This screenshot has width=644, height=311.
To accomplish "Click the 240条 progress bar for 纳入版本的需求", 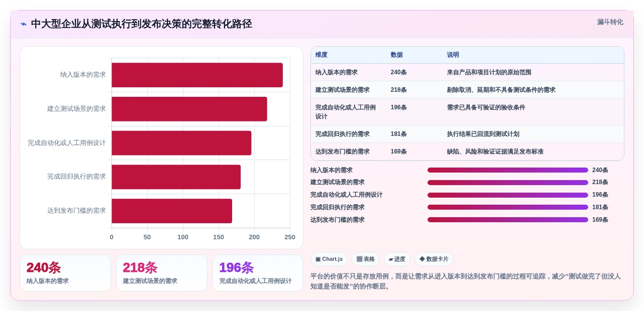I will click(507, 170).
